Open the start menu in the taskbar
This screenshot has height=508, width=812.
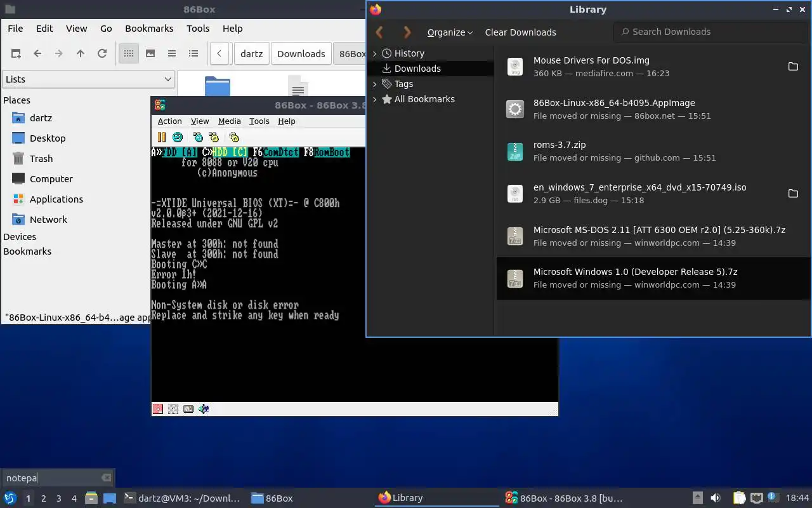coord(10,498)
